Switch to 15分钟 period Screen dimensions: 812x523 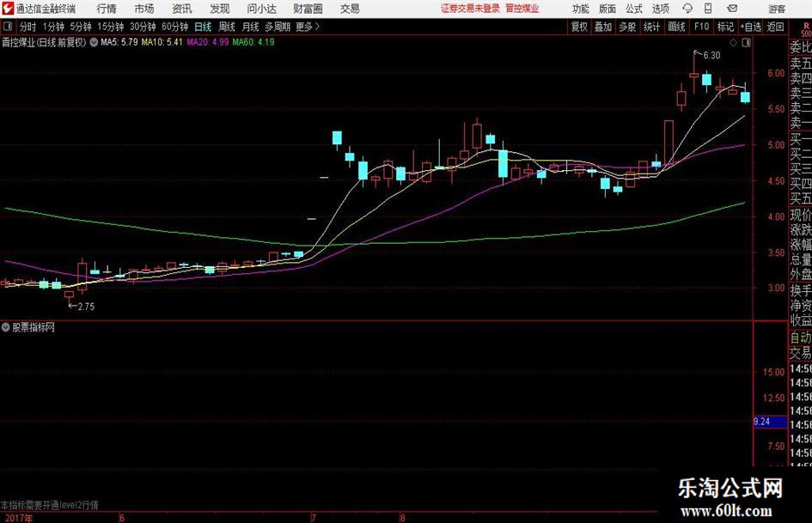pyautogui.click(x=111, y=27)
